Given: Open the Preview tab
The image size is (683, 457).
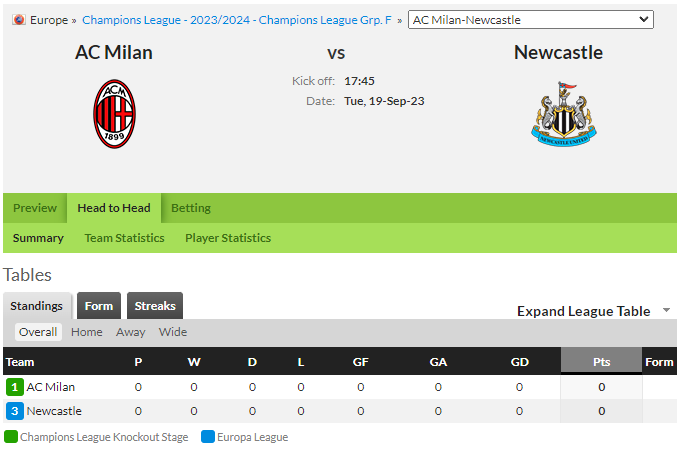Looking at the screenshot, I should (x=35, y=208).
